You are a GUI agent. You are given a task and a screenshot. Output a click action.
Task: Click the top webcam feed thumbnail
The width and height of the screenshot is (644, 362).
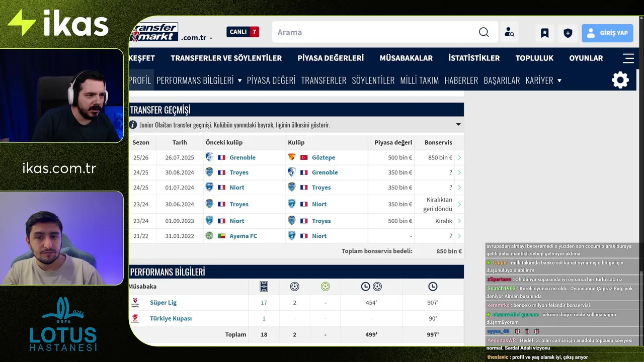61,96
